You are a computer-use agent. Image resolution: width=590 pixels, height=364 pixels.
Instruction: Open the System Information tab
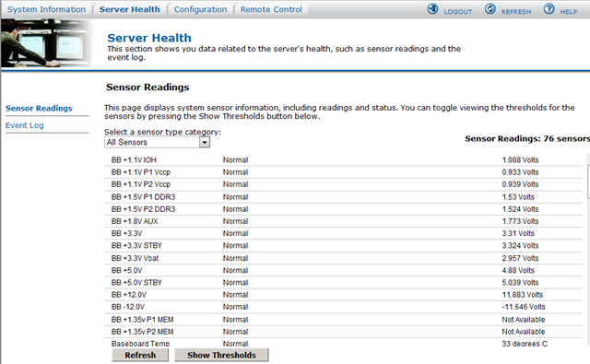[x=46, y=9]
